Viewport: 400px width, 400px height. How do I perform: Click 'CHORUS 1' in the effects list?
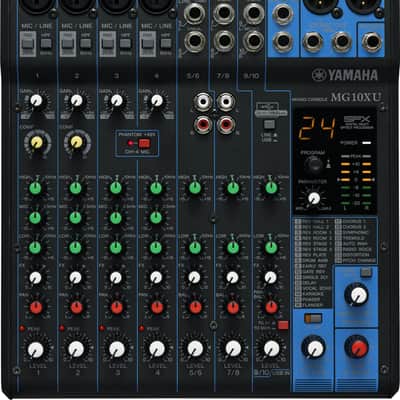pos(354,221)
